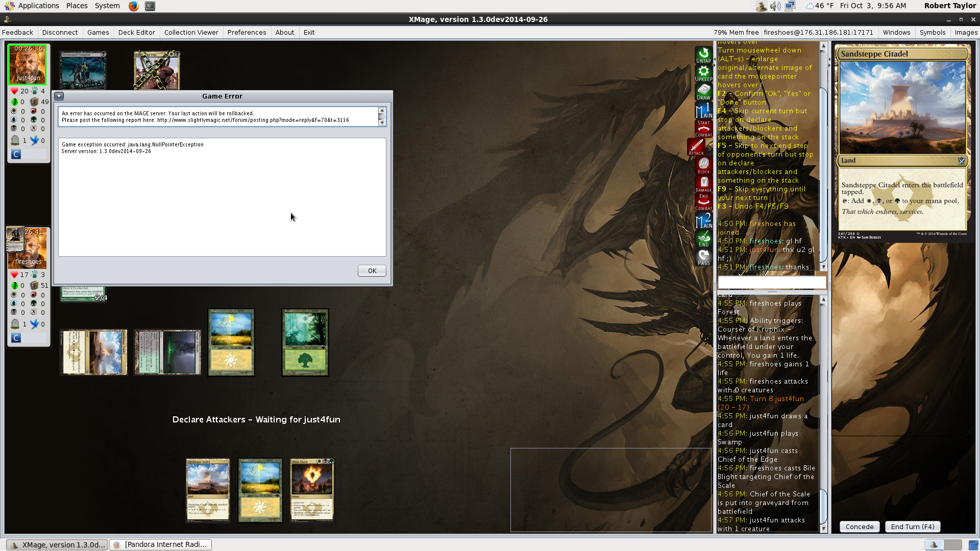Click the Main 2 phase icon
980x551 pixels.
click(703, 221)
